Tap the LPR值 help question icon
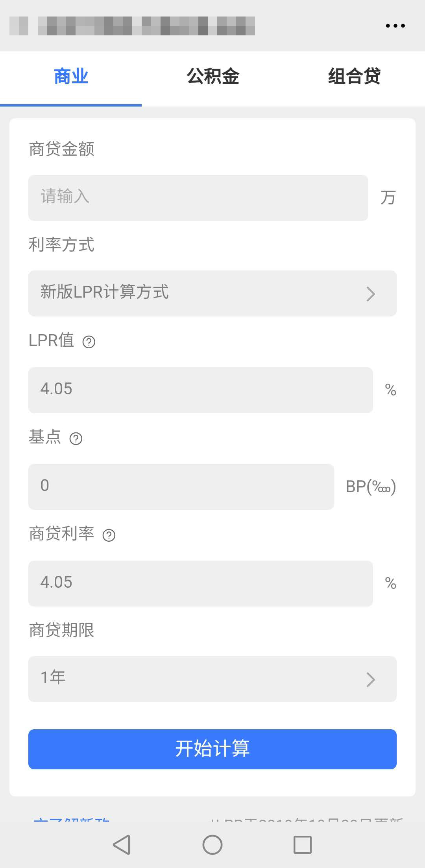Viewport: 425px width, 868px height. 89,342
